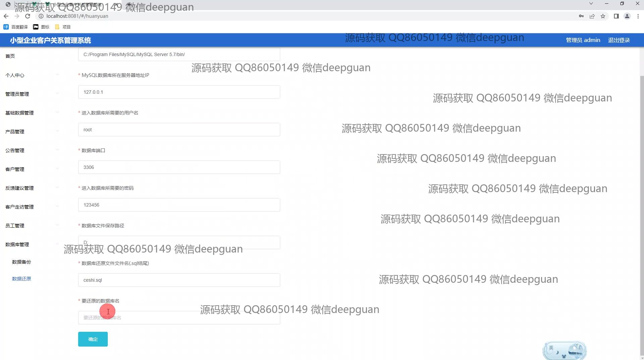This screenshot has width=644, height=360.
Task: Open the browser side panel
Action: [616, 16]
